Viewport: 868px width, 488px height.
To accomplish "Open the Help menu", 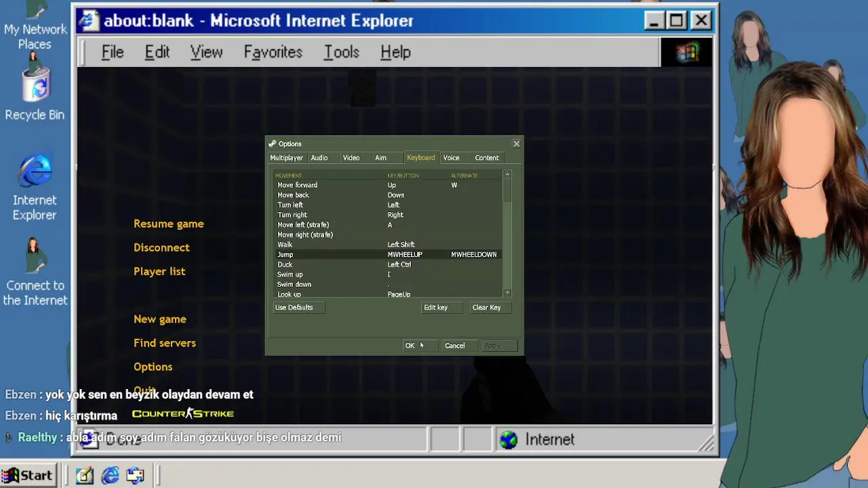I will pos(395,52).
